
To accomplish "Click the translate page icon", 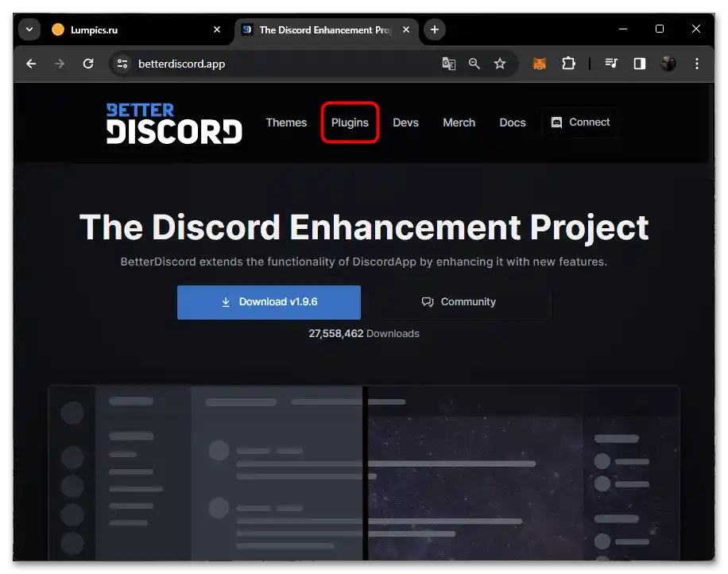I will pos(448,64).
